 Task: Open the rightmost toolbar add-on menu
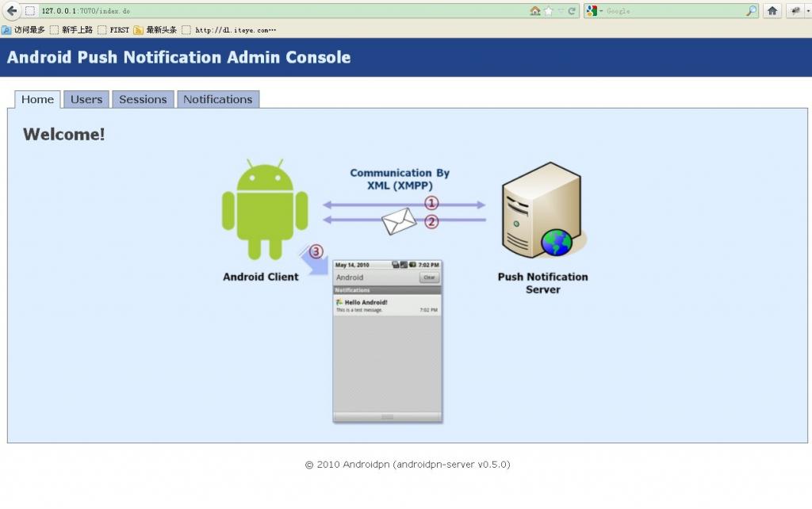tap(796, 11)
